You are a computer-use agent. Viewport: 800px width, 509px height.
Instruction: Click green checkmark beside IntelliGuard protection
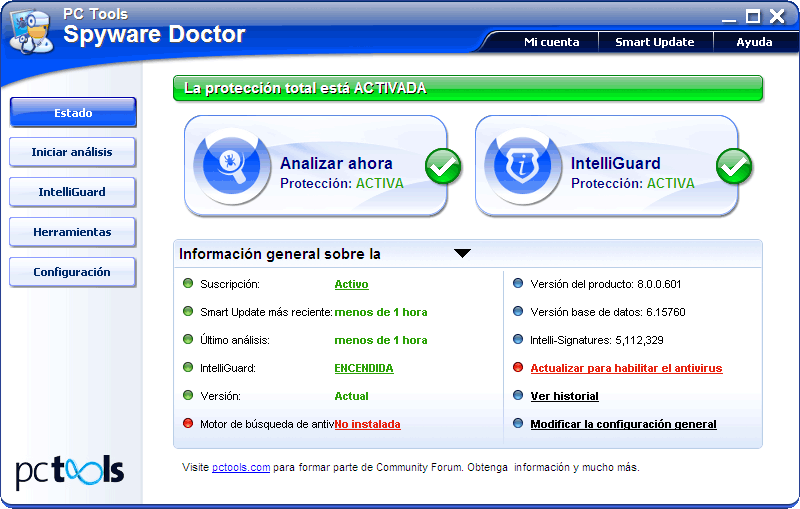(734, 167)
